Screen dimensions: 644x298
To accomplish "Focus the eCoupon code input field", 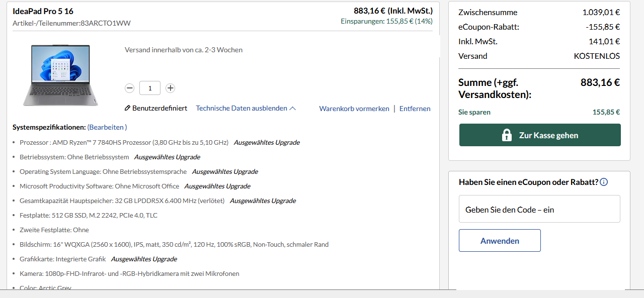I will [x=539, y=209].
